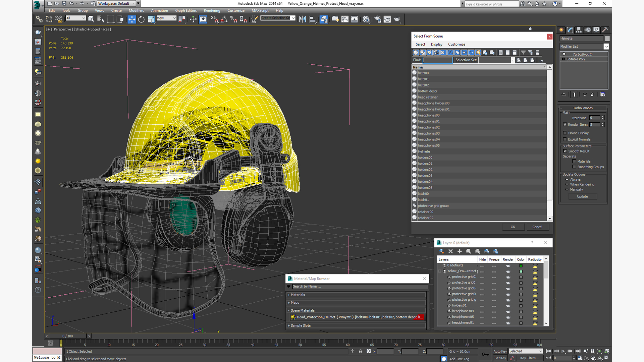Viewport: 644px width, 362px height.
Task: Choose the Select and Scale tool
Action: [151, 19]
